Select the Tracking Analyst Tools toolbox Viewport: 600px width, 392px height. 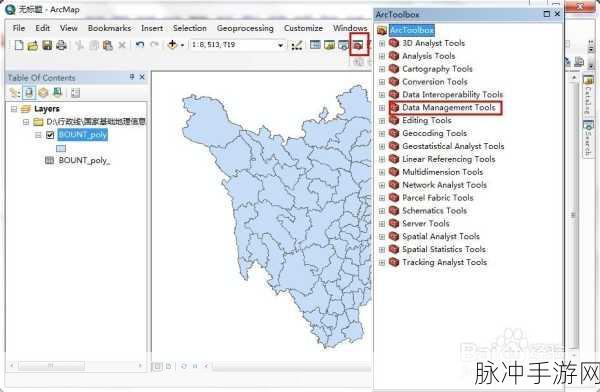pyautogui.click(x=444, y=262)
